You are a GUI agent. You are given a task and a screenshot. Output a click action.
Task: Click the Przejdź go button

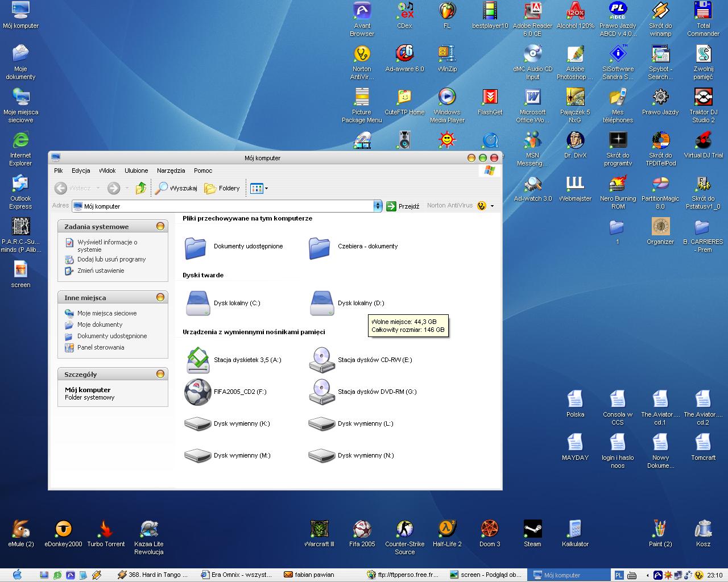(403, 206)
